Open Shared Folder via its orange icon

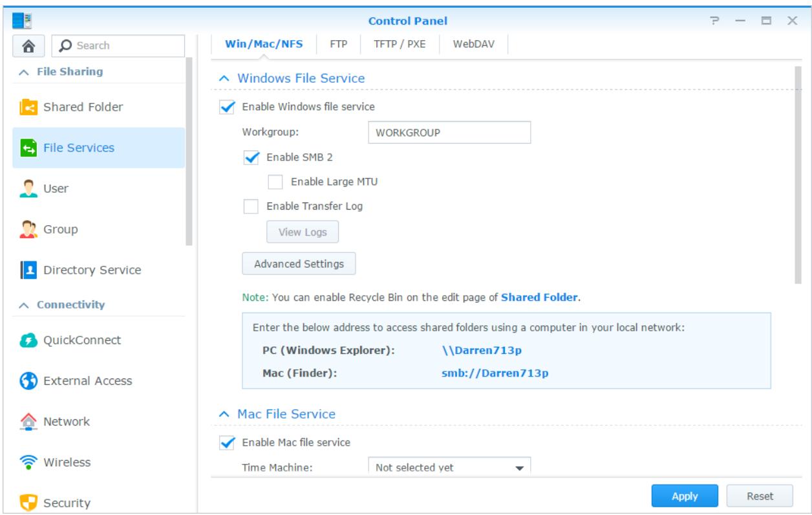[x=28, y=107]
